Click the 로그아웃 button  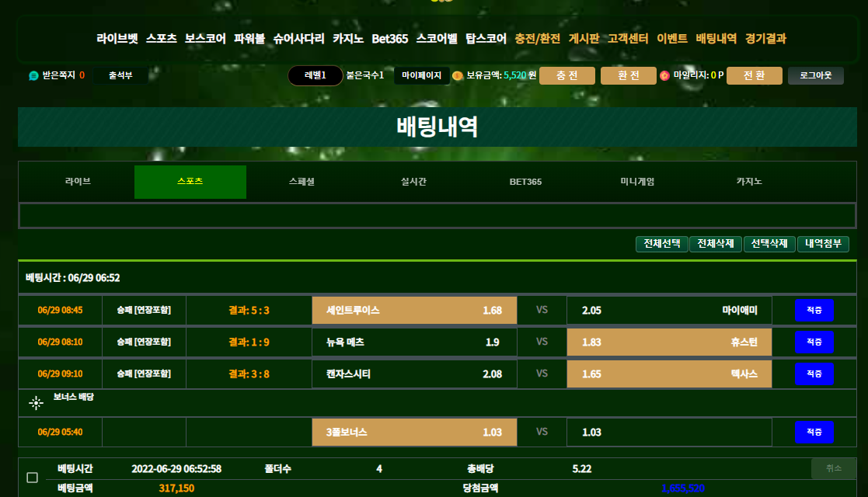point(815,75)
